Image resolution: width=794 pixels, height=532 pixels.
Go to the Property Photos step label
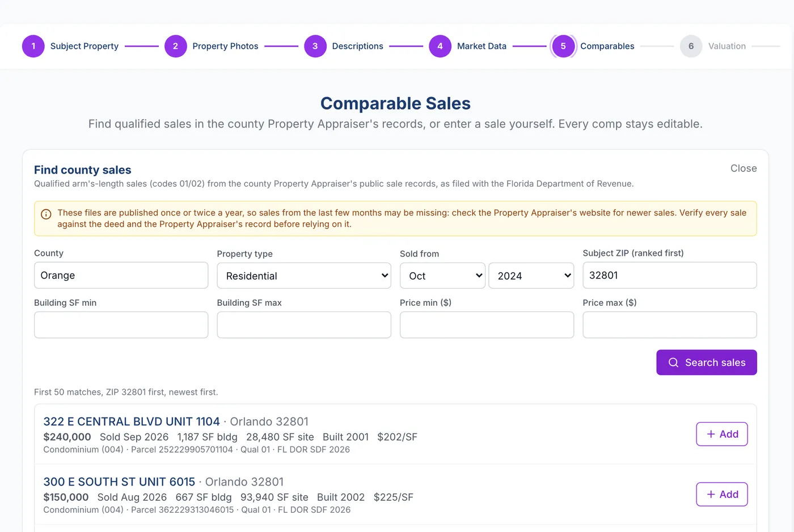pos(225,46)
